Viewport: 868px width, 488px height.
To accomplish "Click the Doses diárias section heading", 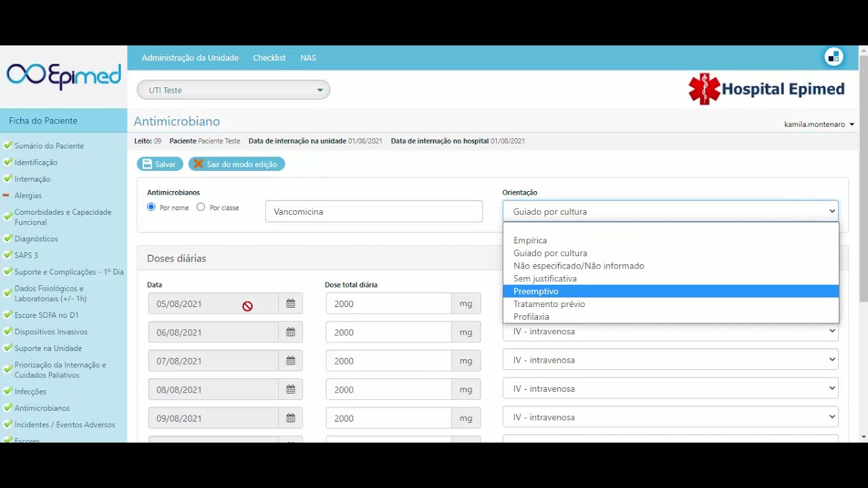I will click(x=176, y=258).
